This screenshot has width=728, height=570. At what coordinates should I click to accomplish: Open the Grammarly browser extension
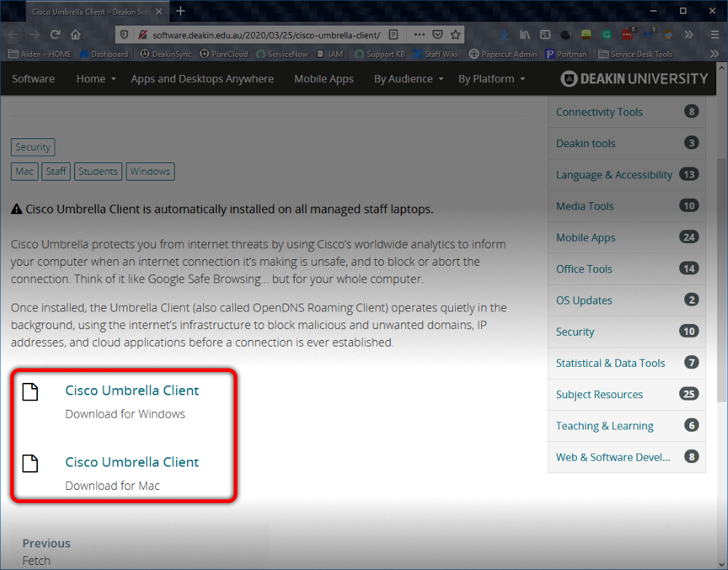pyautogui.click(x=606, y=34)
